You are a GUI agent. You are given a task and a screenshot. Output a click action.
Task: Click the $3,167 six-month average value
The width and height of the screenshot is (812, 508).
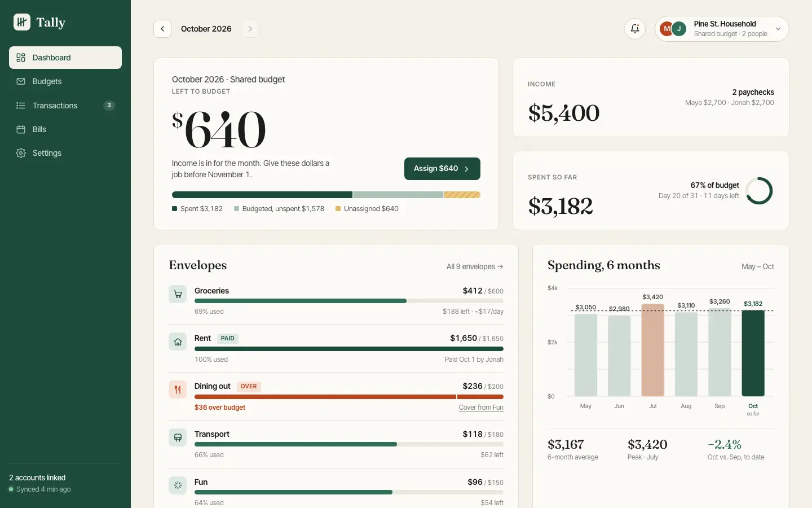click(566, 444)
